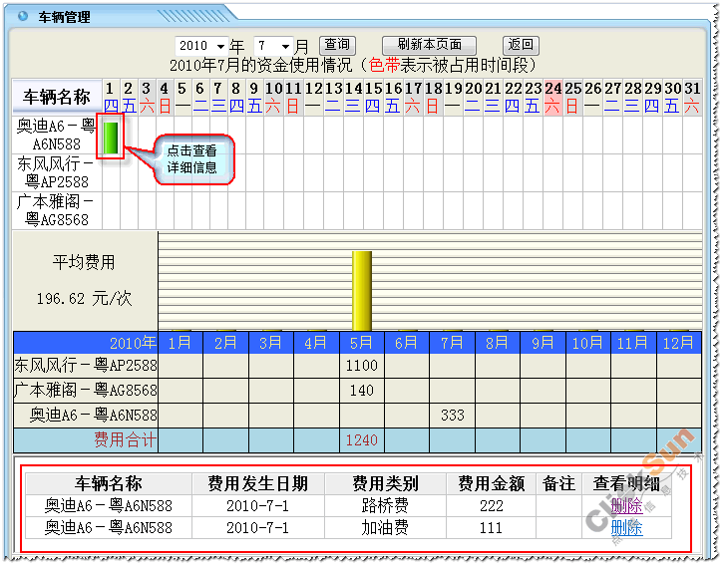Click the 2010-7-1 date in 加油费 row

click(x=257, y=528)
